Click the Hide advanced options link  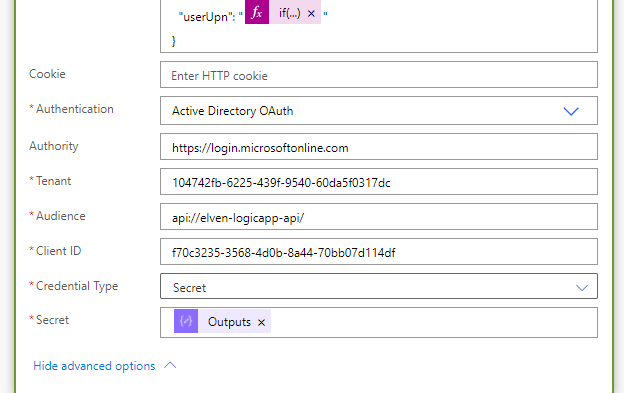click(x=94, y=366)
